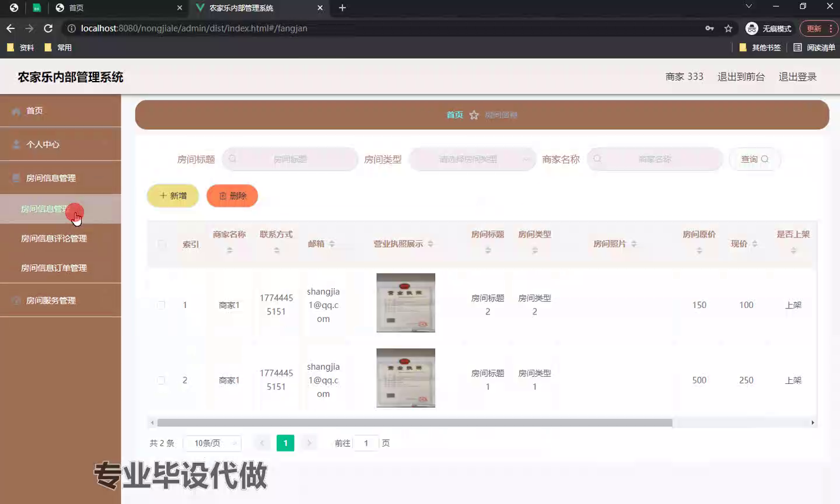Image resolution: width=840 pixels, height=504 pixels.
Task: Click the 房间标题 2 cell
Action: (x=488, y=305)
